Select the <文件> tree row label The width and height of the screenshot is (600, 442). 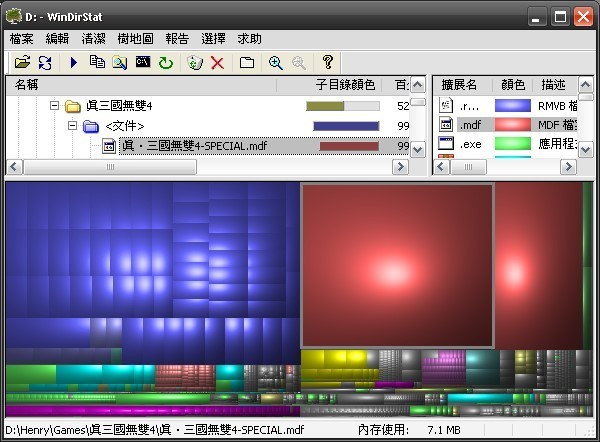click(125, 126)
